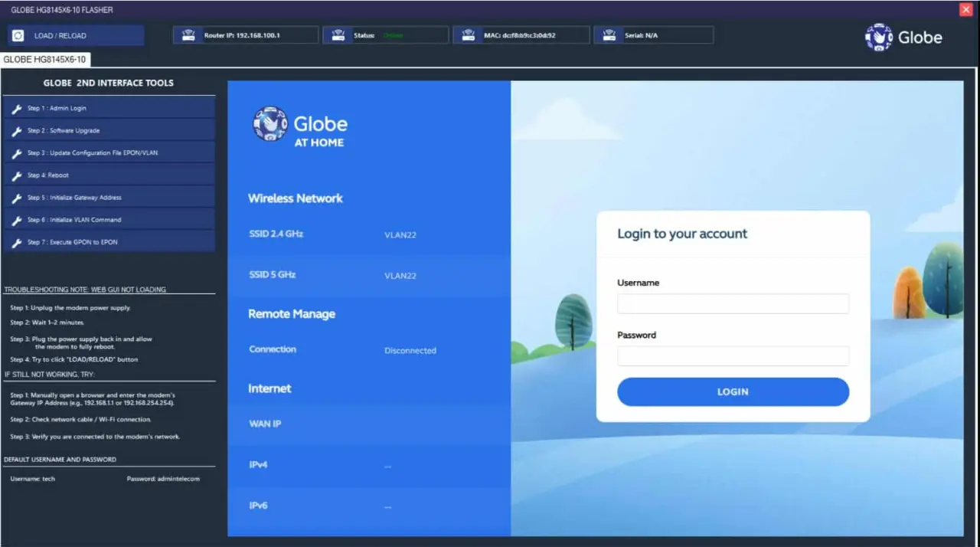Click the SSID 2.4 GHz label
Image resolution: width=980 pixels, height=547 pixels.
276,234
